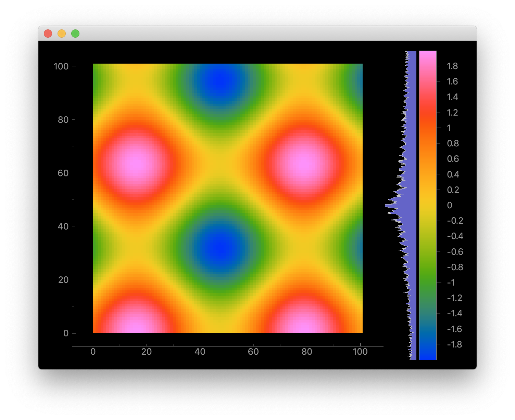Click the x-axis tick label 0
Image resolution: width=515 pixels, height=420 pixels.
pos(93,351)
